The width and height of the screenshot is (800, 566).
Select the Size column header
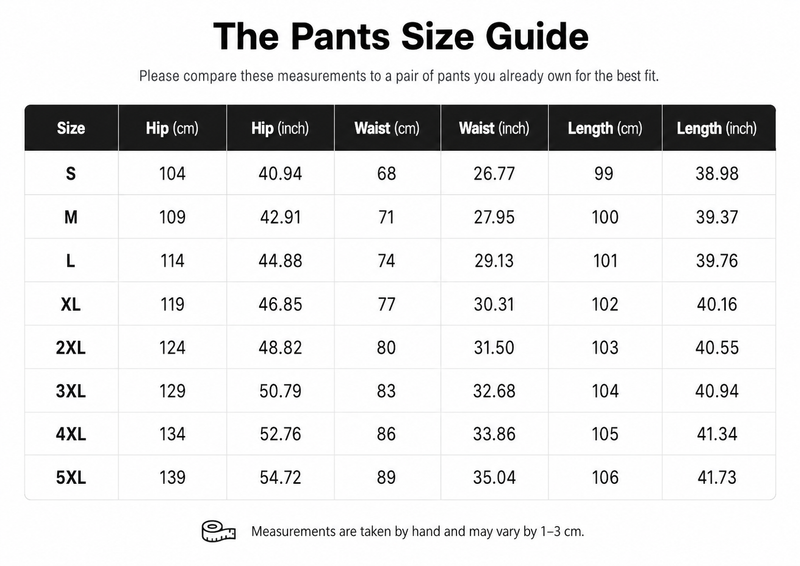point(71,128)
